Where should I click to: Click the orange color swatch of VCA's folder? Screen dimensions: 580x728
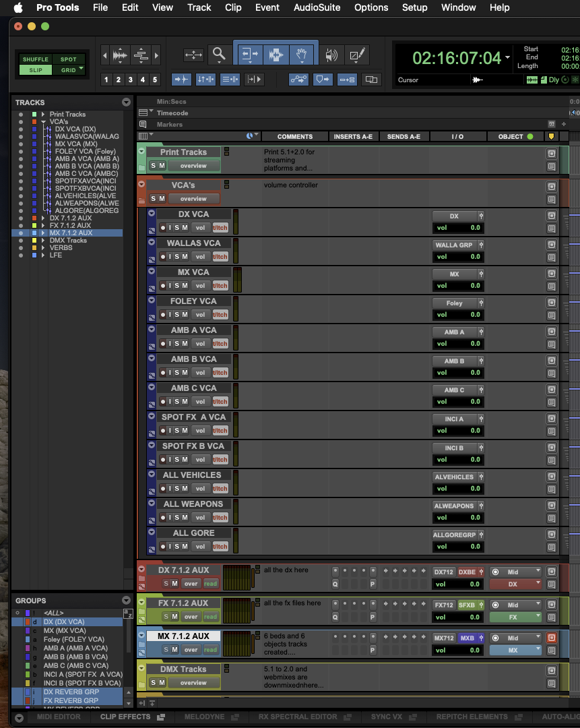tap(34, 121)
